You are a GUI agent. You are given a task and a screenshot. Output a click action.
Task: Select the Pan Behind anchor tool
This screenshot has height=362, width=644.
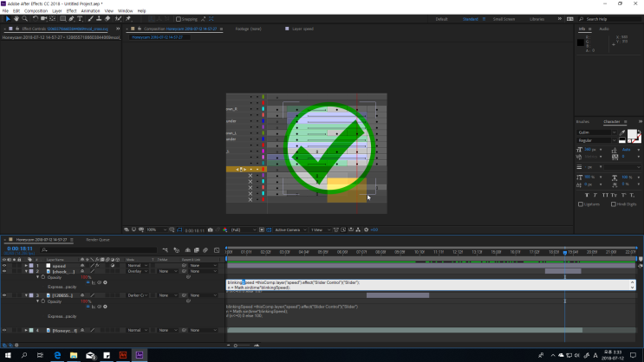click(52, 19)
